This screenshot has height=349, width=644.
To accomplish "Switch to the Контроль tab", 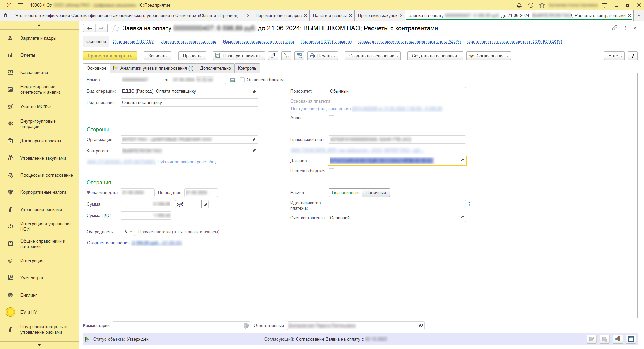I will [247, 68].
